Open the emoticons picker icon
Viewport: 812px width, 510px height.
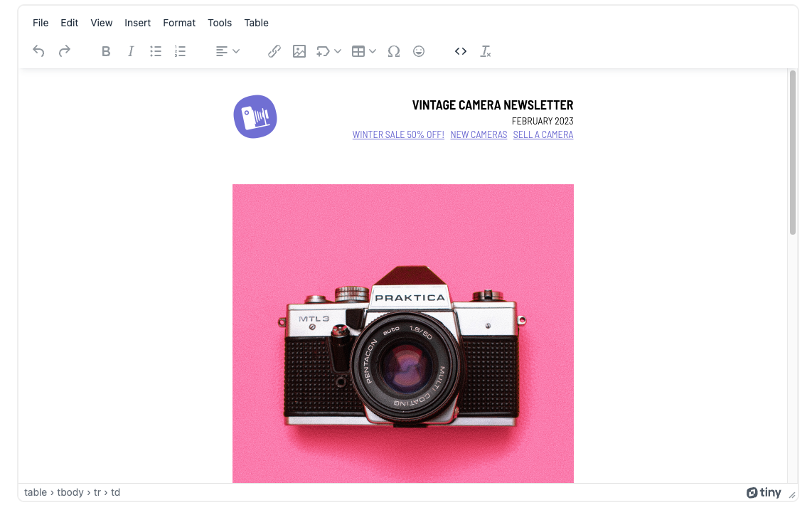tap(419, 51)
